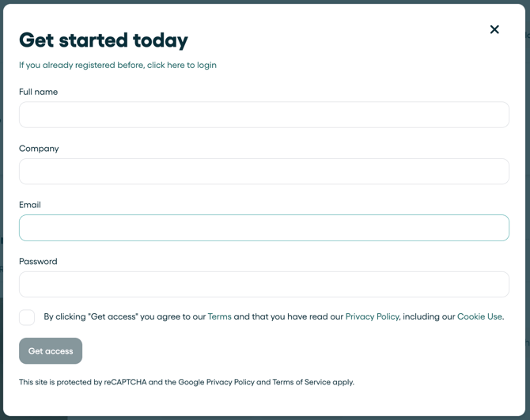Focus the Password input field

click(x=264, y=285)
